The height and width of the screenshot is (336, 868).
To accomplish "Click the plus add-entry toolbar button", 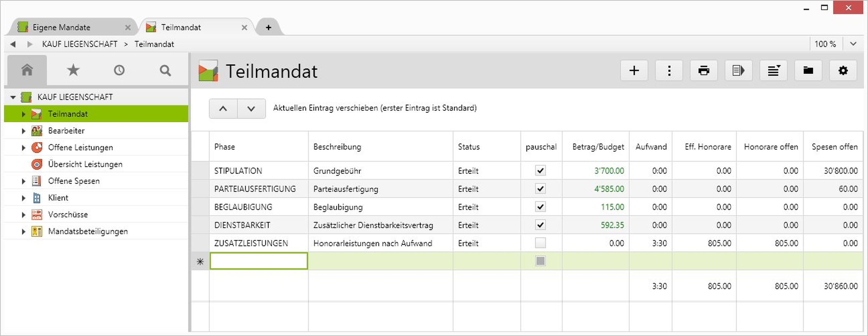I will tap(634, 71).
